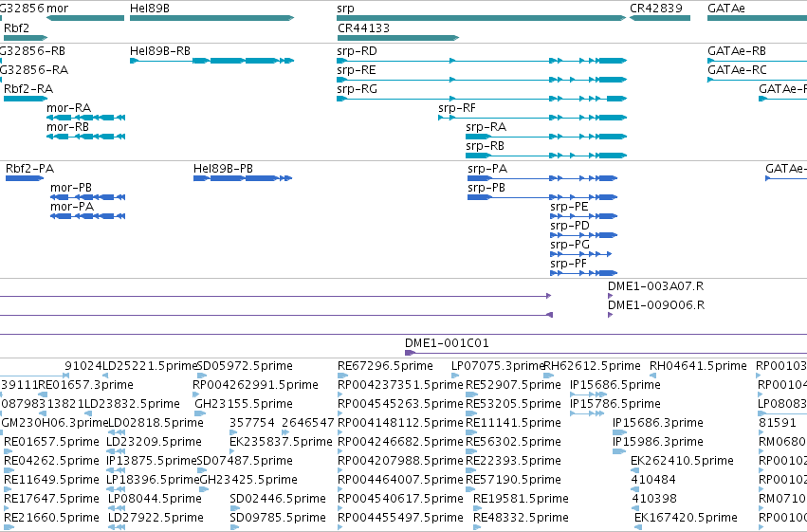Select EST EK262410.5prime
Viewport: 807px width, 532px height.
[x=682, y=462]
